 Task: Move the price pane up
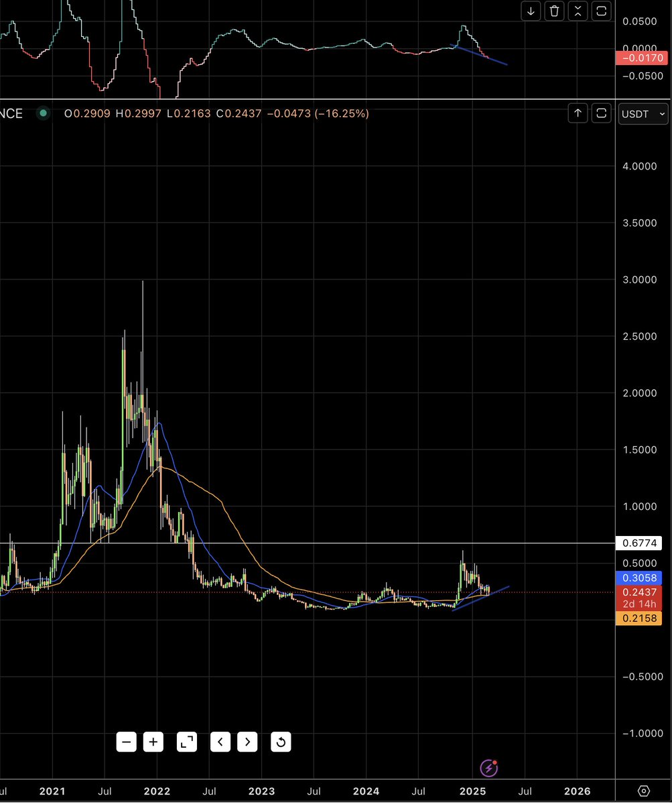point(578,113)
